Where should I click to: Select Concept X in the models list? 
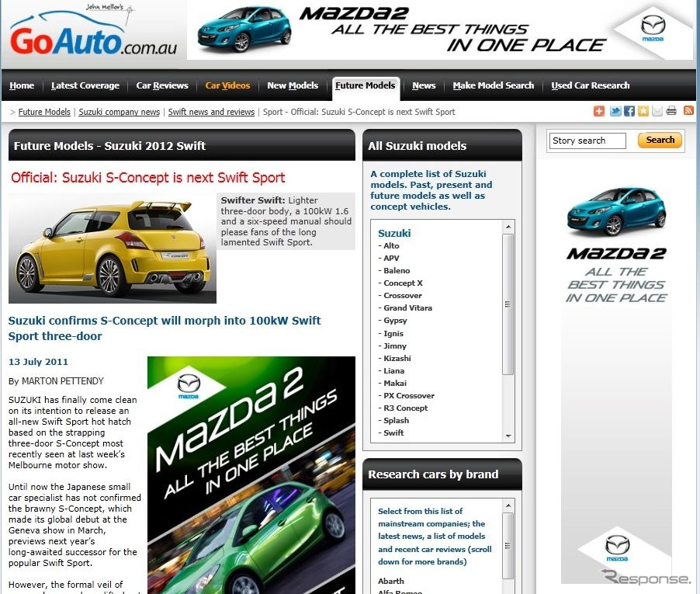[x=403, y=283]
